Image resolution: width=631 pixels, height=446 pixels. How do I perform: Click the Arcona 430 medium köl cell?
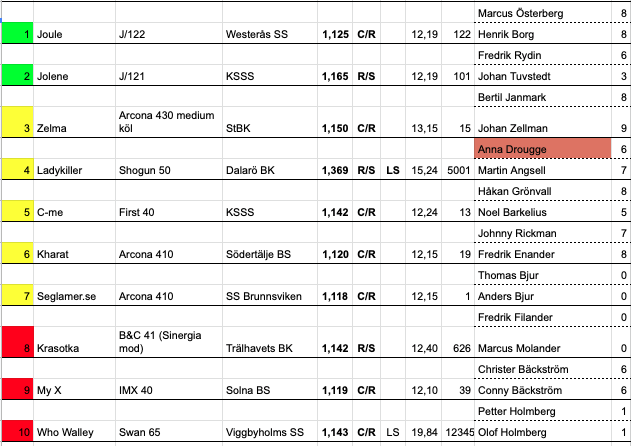coord(168,121)
